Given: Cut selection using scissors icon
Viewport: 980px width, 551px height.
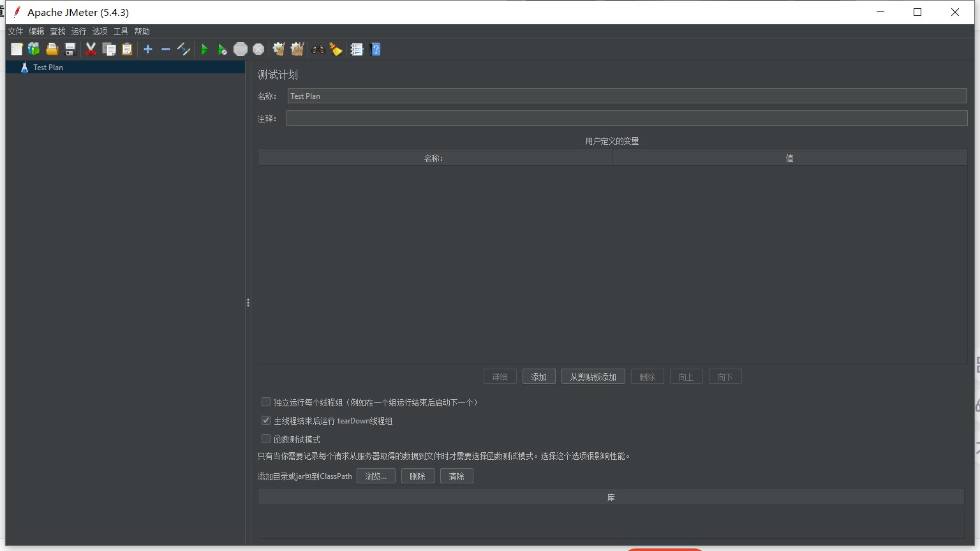Looking at the screenshot, I should click(91, 49).
